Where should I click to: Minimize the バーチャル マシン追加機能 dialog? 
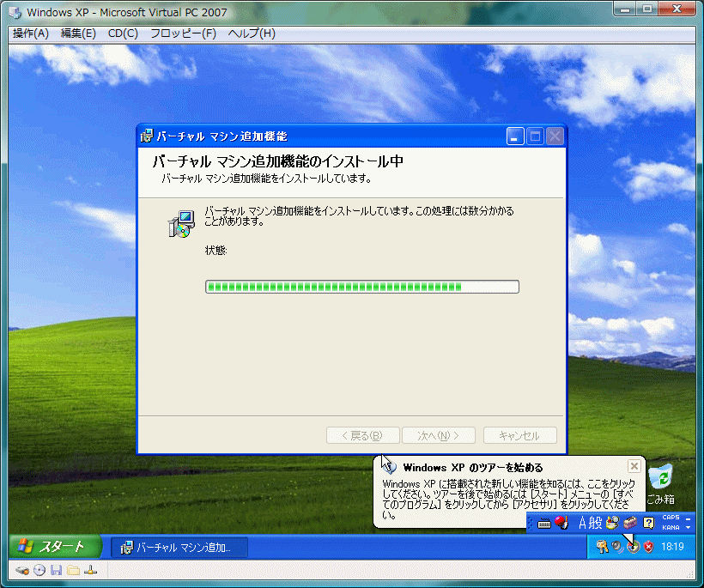click(515, 136)
